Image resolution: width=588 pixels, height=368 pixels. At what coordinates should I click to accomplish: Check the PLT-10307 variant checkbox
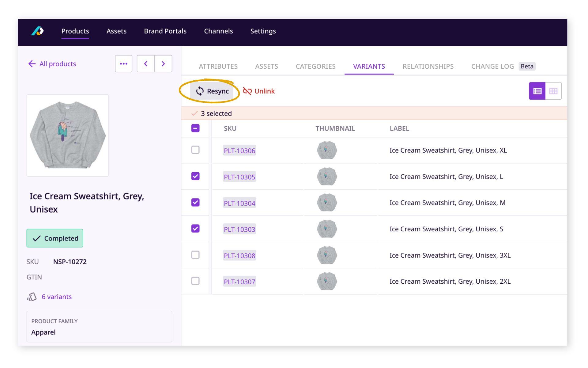[x=195, y=281]
